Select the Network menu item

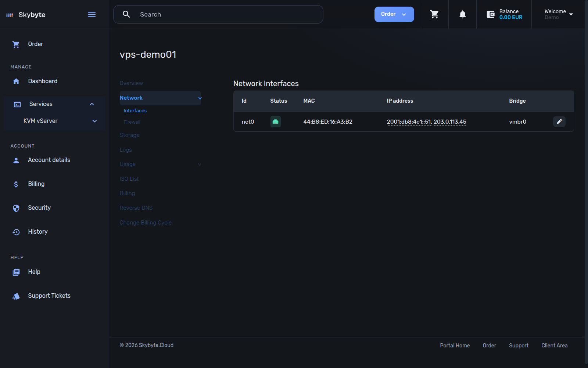(x=160, y=98)
